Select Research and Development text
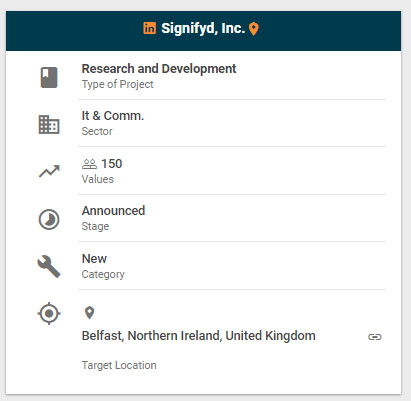The width and height of the screenshot is (411, 401). [159, 69]
